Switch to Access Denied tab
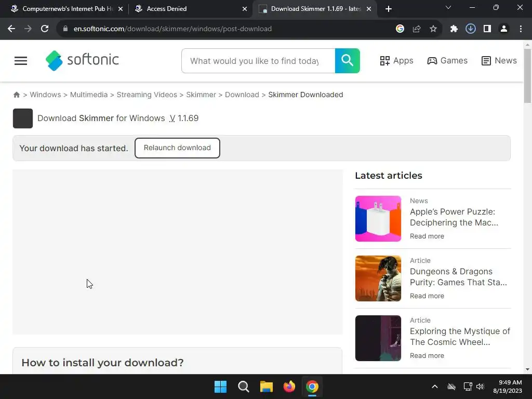532x399 pixels. [x=192, y=9]
